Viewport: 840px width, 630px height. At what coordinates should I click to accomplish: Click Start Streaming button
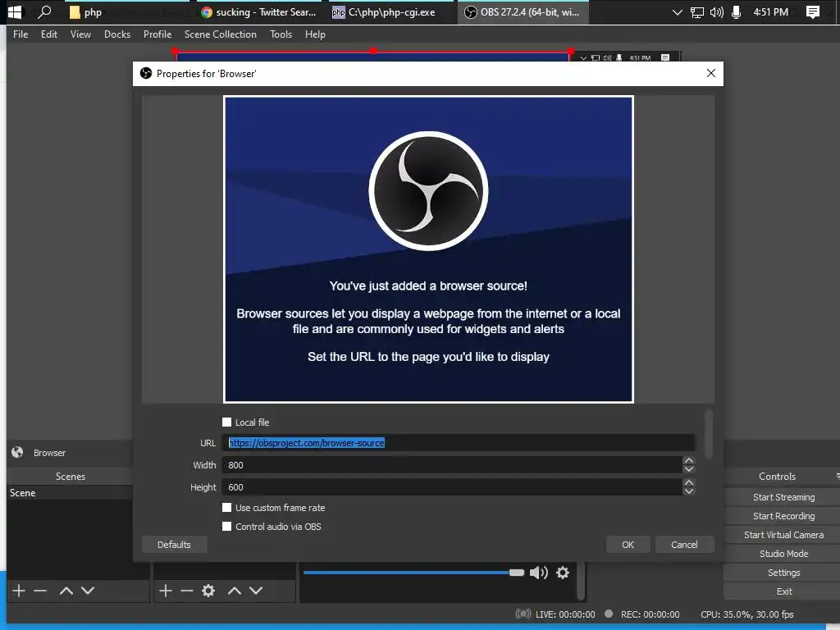pyautogui.click(x=783, y=497)
